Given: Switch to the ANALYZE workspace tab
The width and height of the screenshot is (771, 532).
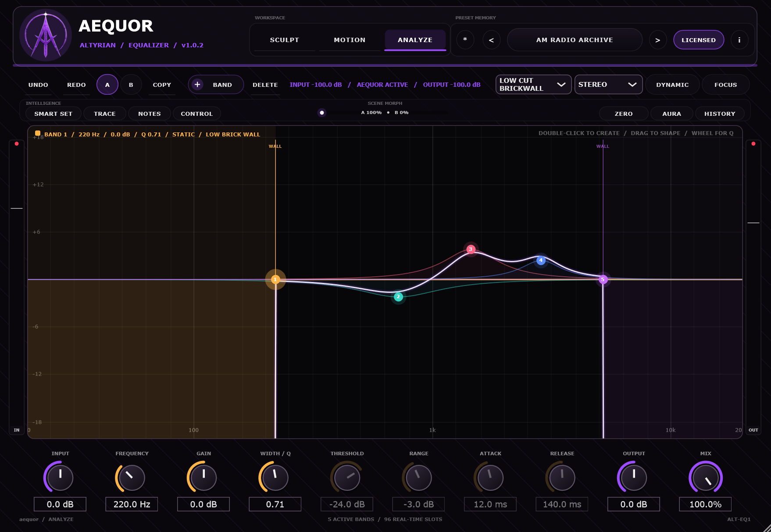Looking at the screenshot, I should coord(415,40).
